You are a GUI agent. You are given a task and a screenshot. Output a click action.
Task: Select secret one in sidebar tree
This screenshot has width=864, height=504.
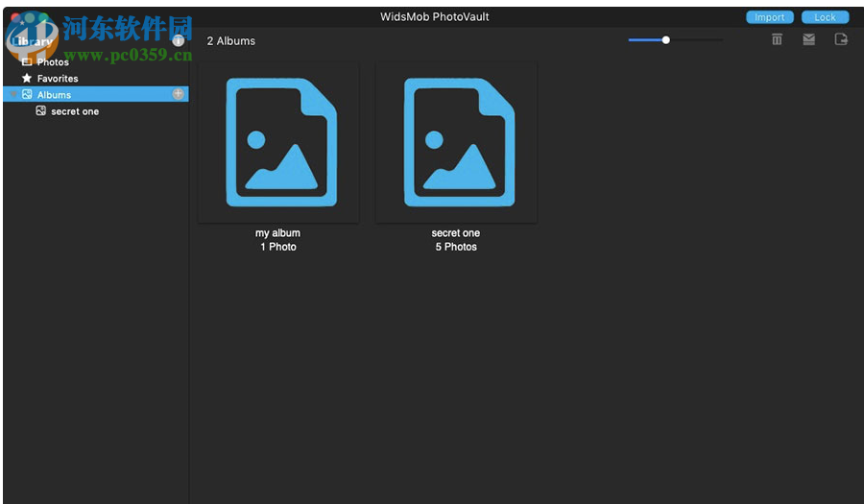click(75, 111)
